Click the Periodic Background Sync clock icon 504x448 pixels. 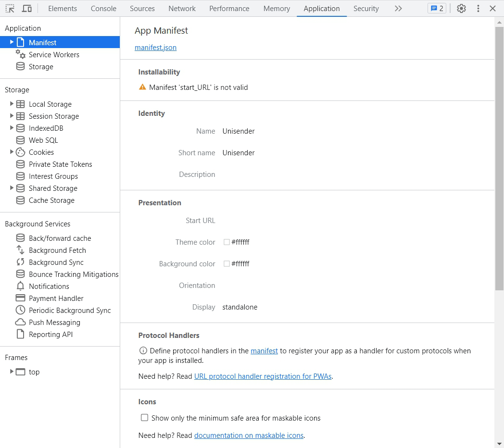(x=21, y=310)
